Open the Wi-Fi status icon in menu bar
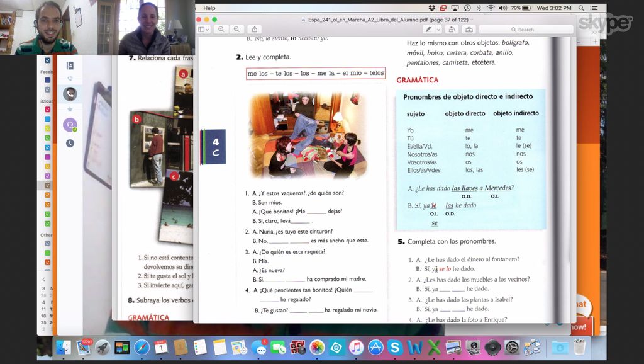Image resolution: width=644 pixels, height=364 pixels. tap(491, 8)
